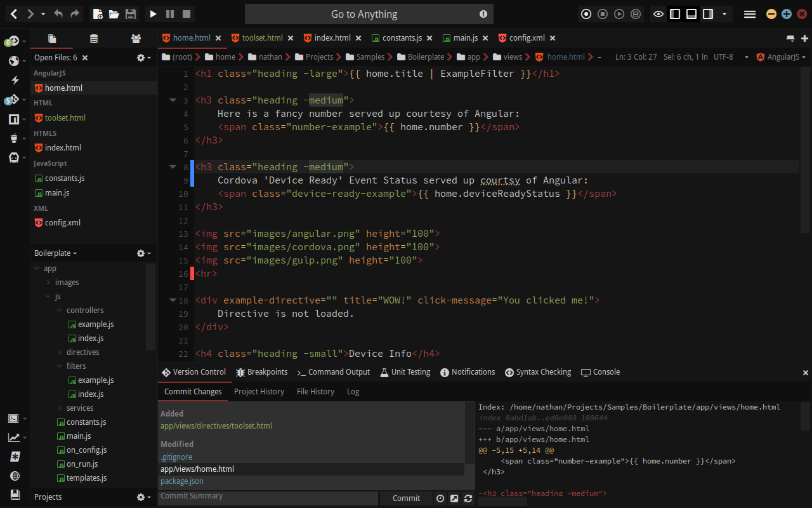Toggle the bottom pane visibility

tap(690, 13)
